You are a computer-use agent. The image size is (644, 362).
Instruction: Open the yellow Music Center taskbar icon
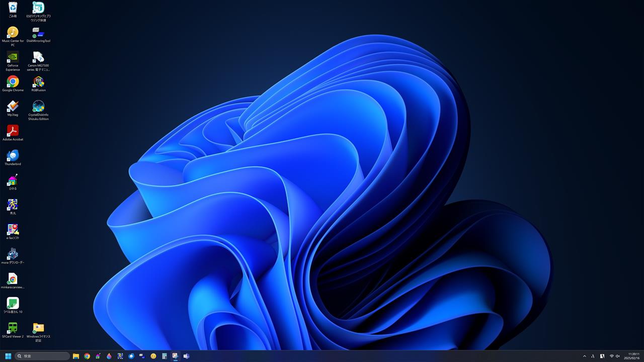(x=153, y=356)
